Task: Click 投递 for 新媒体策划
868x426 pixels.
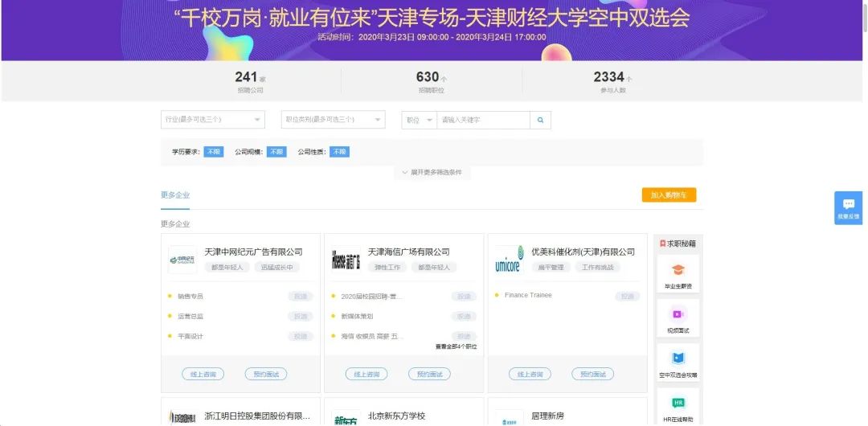Action: (464, 317)
